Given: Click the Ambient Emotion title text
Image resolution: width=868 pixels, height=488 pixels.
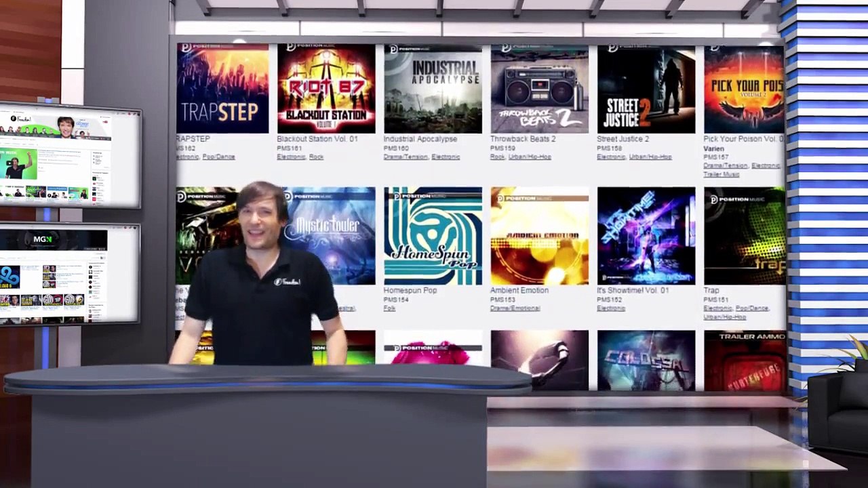Looking at the screenshot, I should 519,290.
